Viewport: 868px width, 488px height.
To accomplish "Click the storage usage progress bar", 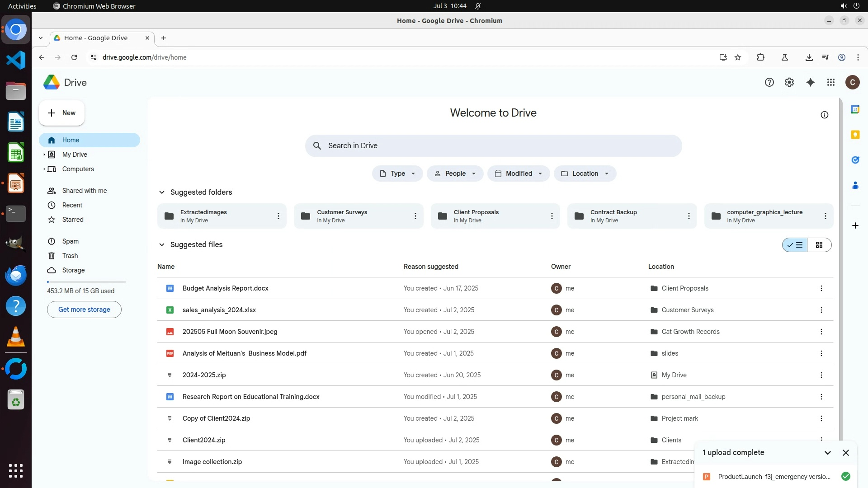I will click(86, 282).
